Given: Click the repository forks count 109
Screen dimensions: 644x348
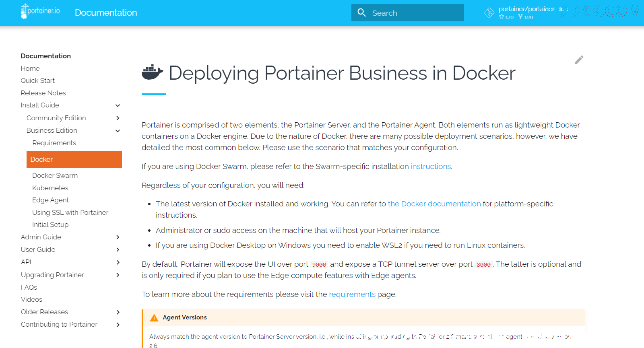Looking at the screenshot, I should 526,17.
